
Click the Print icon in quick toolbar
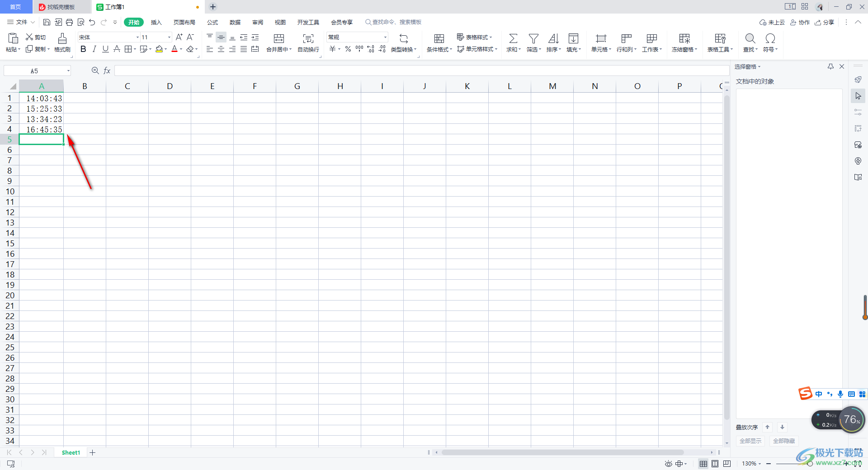[69, 22]
